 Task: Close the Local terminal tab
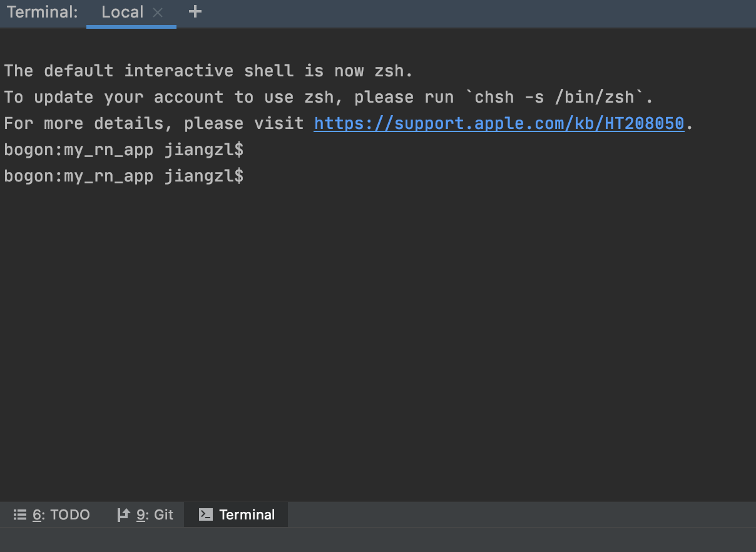tap(158, 13)
